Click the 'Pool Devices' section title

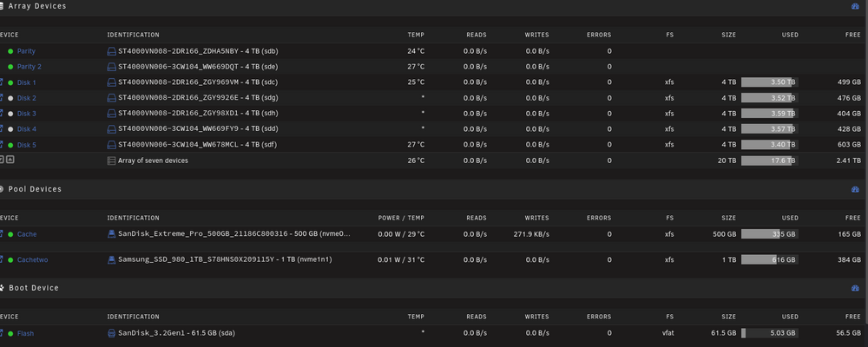35,189
